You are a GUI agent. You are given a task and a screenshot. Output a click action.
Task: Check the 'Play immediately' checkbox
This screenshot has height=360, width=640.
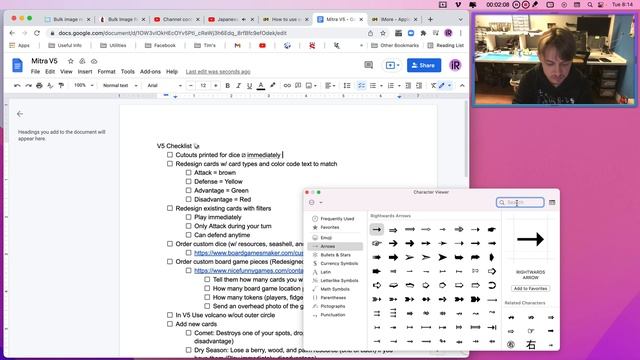click(189, 217)
